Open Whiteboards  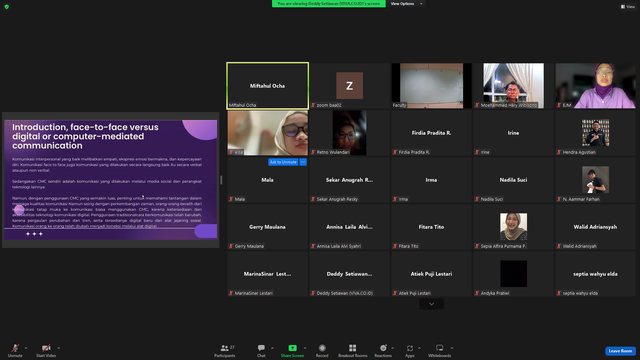tap(440, 350)
